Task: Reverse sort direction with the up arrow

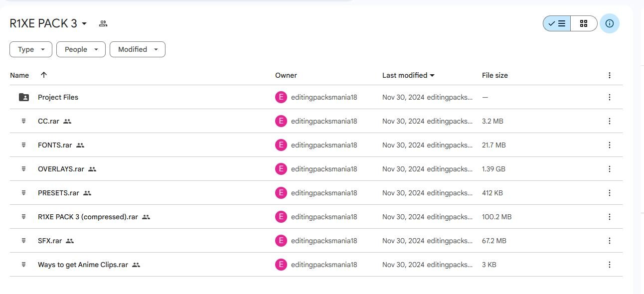Action: [x=44, y=75]
